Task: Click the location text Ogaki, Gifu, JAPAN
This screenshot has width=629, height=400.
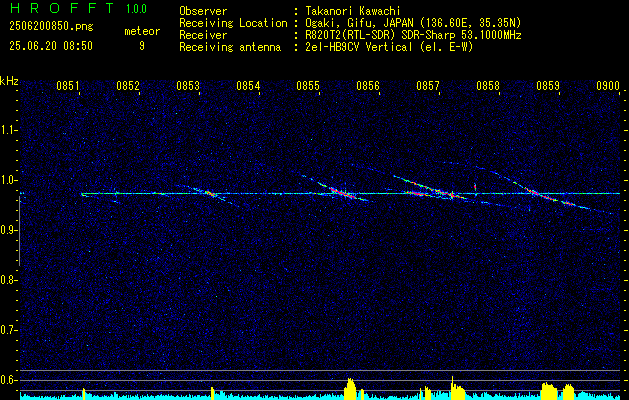Action: pos(358,24)
